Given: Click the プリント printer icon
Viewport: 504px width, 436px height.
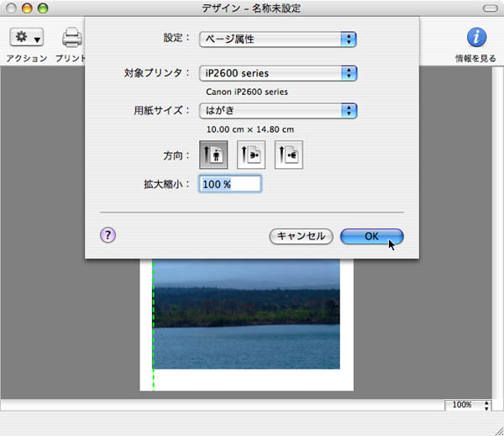Looking at the screenshot, I should click(72, 38).
